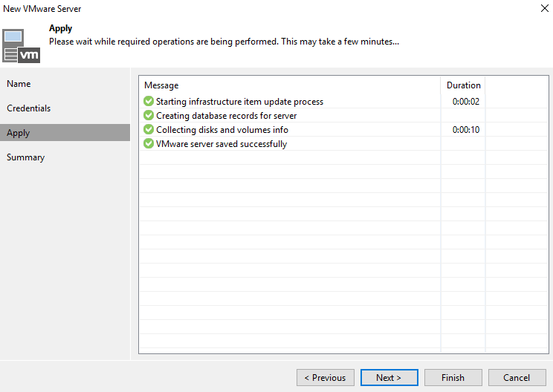Click the < Previous button

pyautogui.click(x=325, y=378)
